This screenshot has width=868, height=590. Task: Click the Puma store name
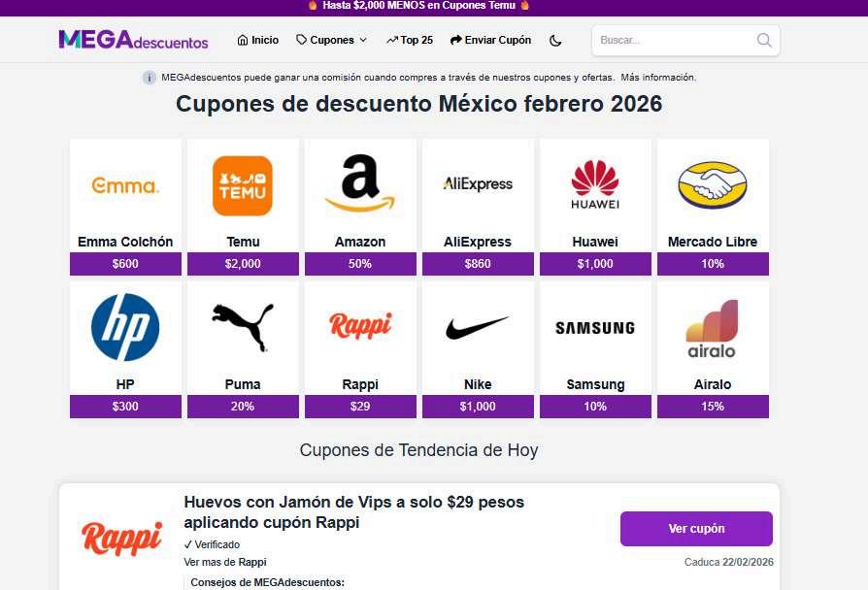point(243,384)
